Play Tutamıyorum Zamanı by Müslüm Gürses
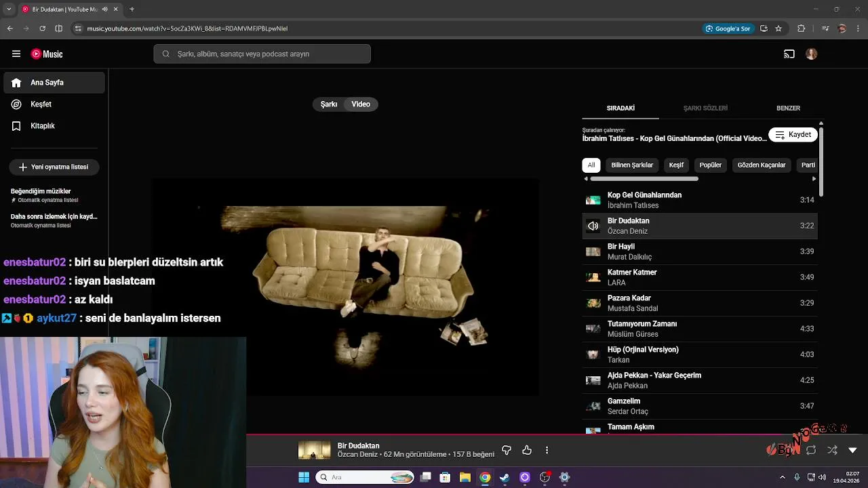This screenshot has height=488, width=868. click(x=700, y=329)
